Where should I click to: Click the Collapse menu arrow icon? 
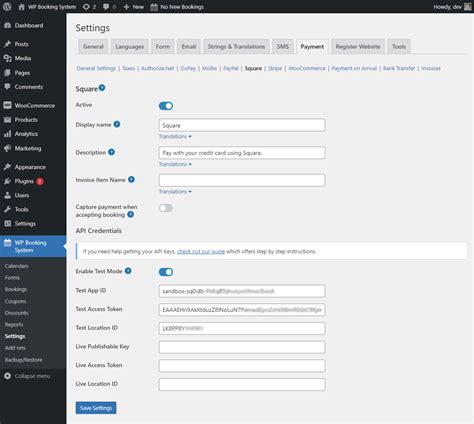pyautogui.click(x=7, y=376)
